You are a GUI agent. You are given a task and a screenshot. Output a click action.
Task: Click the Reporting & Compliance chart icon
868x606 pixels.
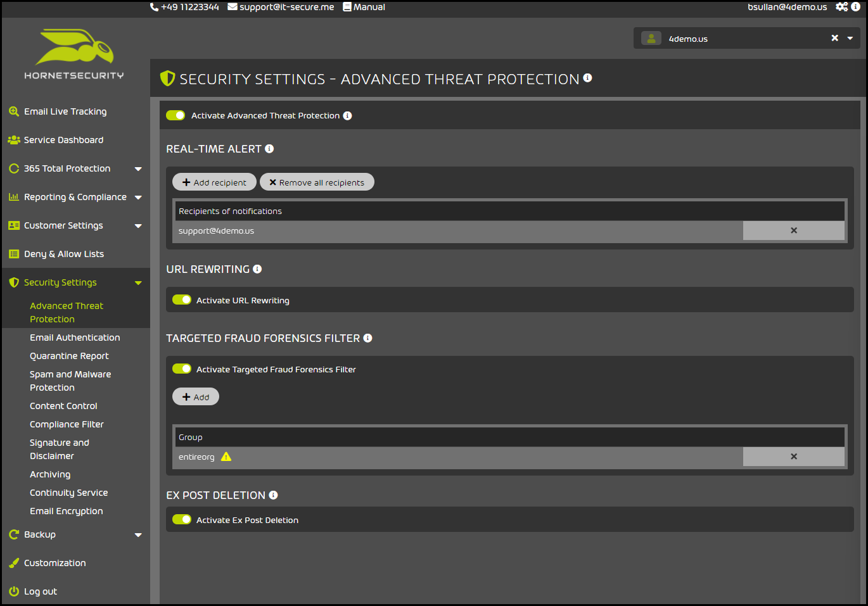(14, 197)
